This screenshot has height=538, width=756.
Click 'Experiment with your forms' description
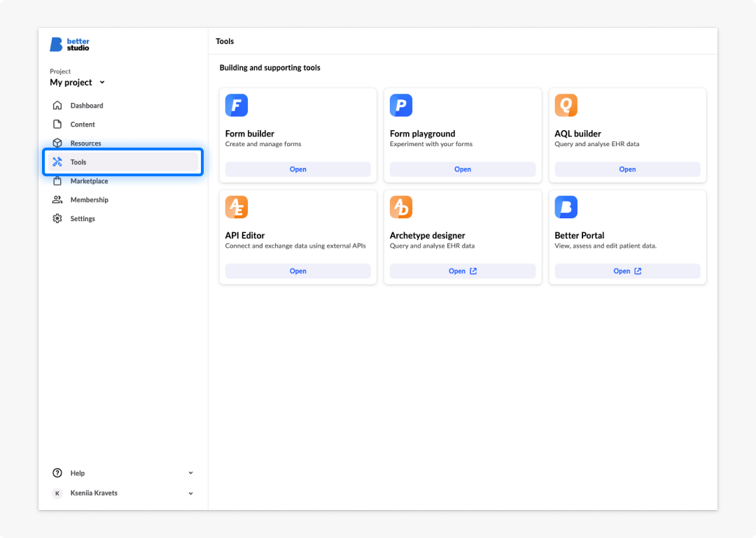[x=431, y=143]
